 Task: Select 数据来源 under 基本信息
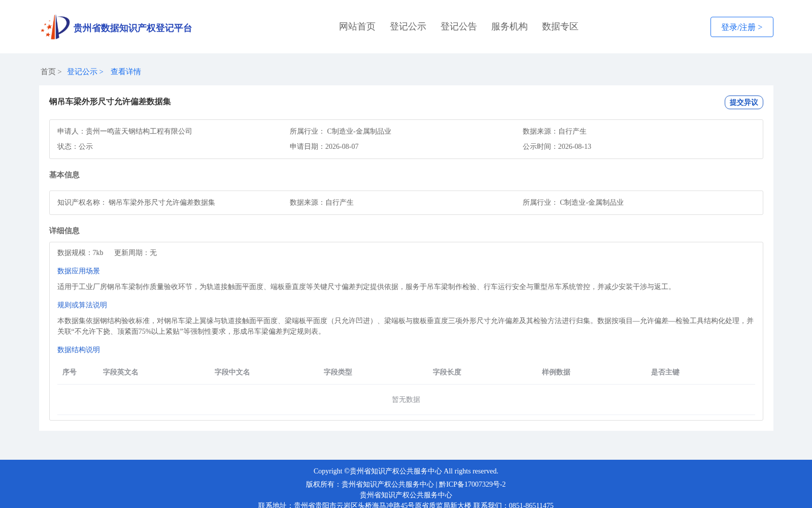pyautogui.click(x=322, y=202)
